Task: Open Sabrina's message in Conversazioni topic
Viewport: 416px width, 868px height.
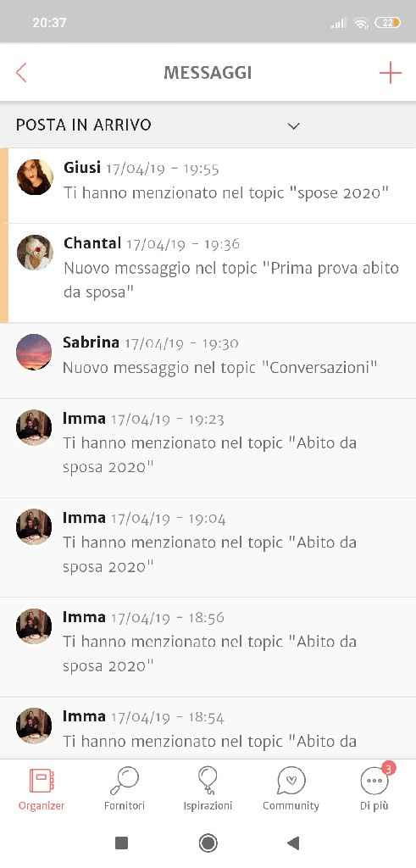Action: [208, 361]
